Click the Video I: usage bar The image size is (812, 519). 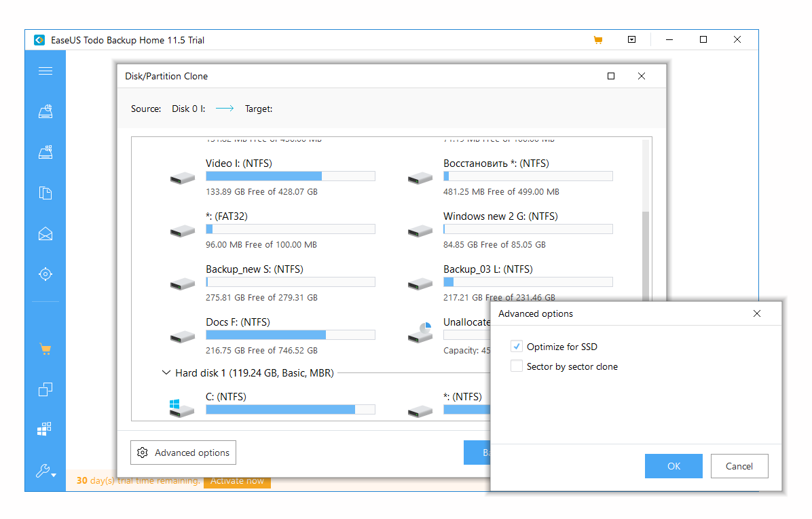pyautogui.click(x=291, y=176)
